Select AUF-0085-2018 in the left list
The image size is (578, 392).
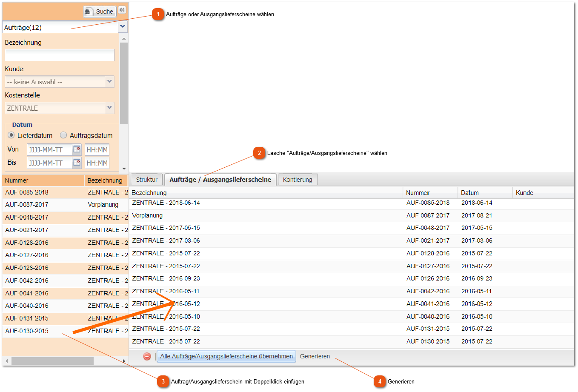click(65, 192)
